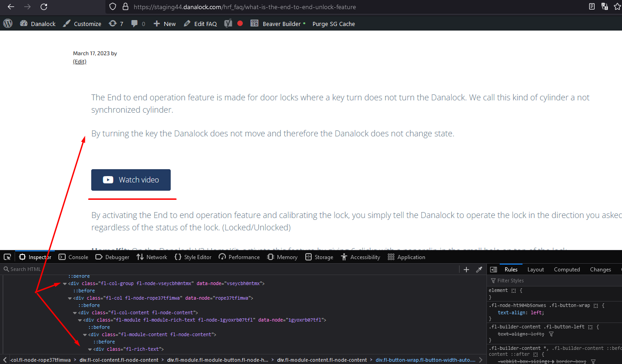The width and height of the screenshot is (622, 364).
Task: Open the Danalock dashboard site menu
Action: 38,24
